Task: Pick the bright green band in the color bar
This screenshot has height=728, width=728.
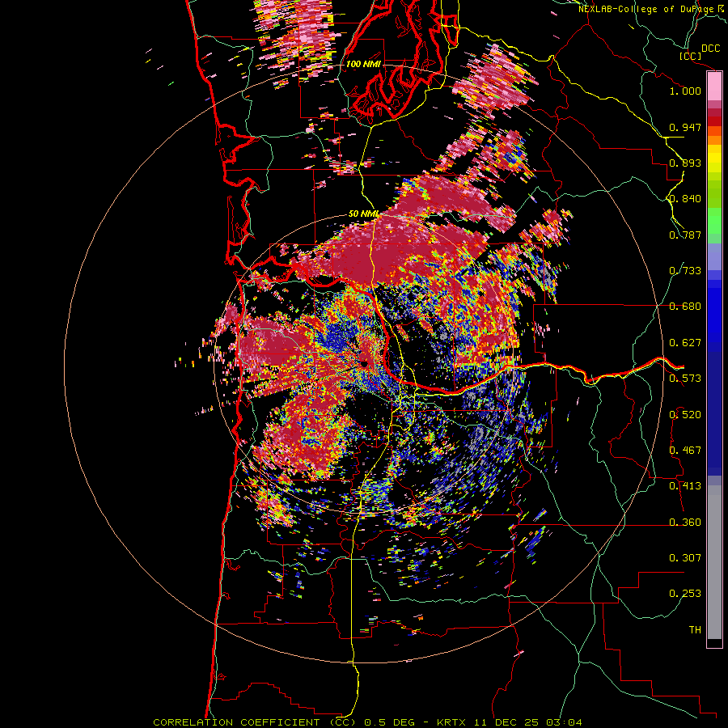Action: 714,221
